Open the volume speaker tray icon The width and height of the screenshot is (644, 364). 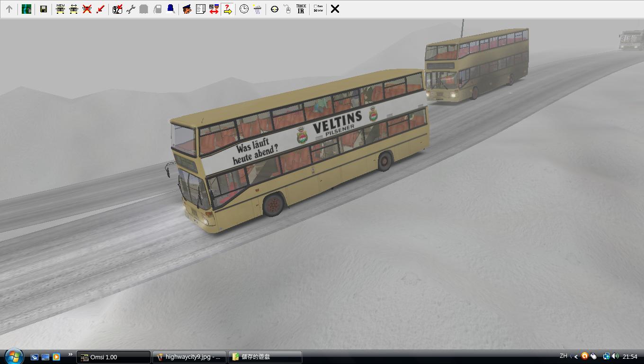615,356
